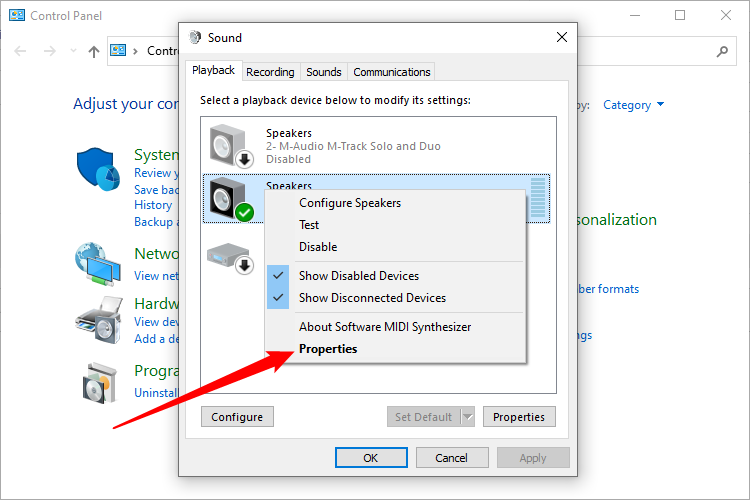Expand the Set Default dropdown arrow
The image size is (750, 500).
(467, 417)
